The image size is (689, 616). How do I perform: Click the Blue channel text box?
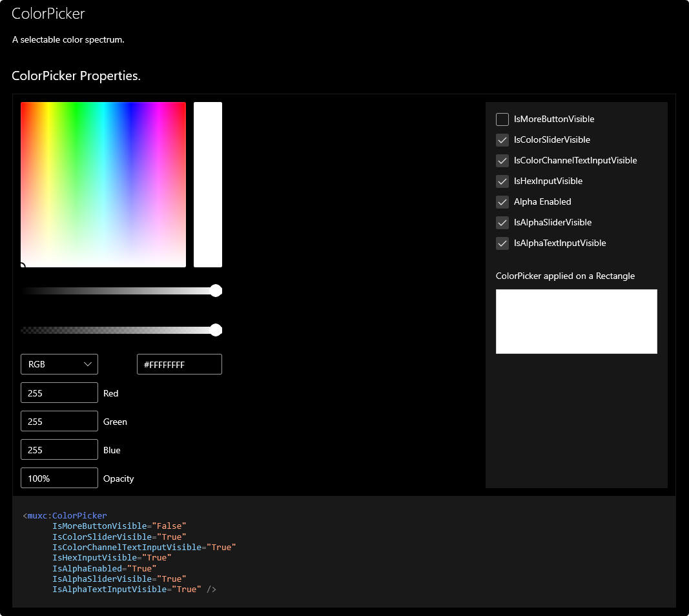[59, 449]
